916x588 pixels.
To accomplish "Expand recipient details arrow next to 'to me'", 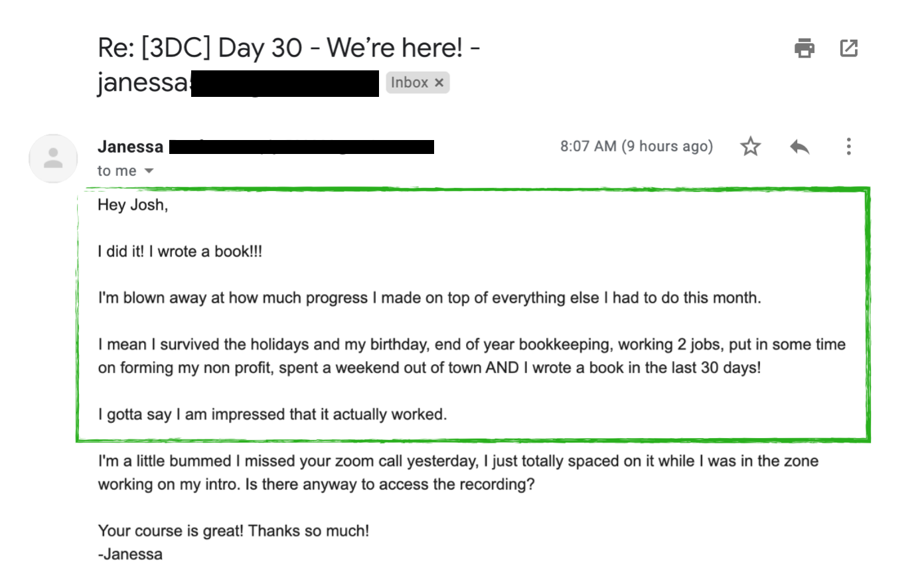I will (x=149, y=171).
